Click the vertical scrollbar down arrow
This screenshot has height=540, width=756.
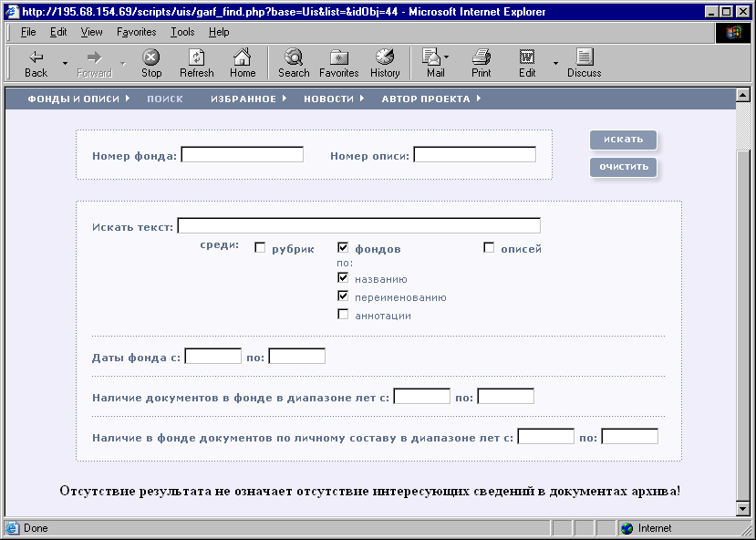tap(743, 508)
